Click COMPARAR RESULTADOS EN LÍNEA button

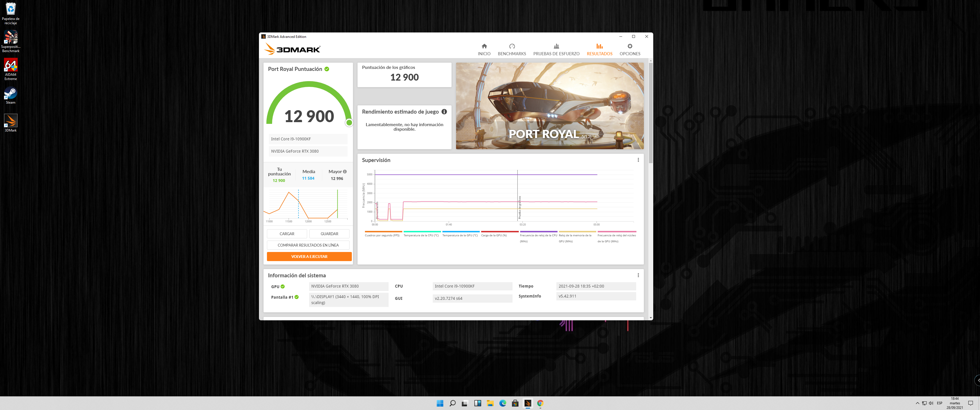(308, 245)
